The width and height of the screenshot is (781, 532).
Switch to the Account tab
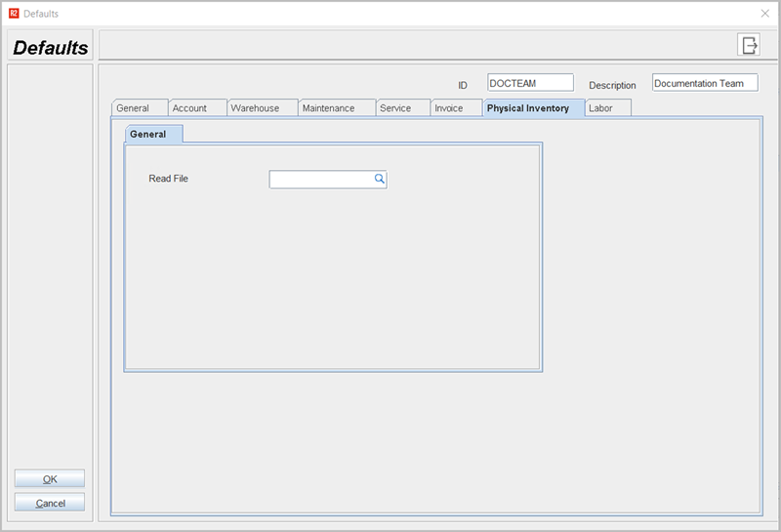pos(196,108)
